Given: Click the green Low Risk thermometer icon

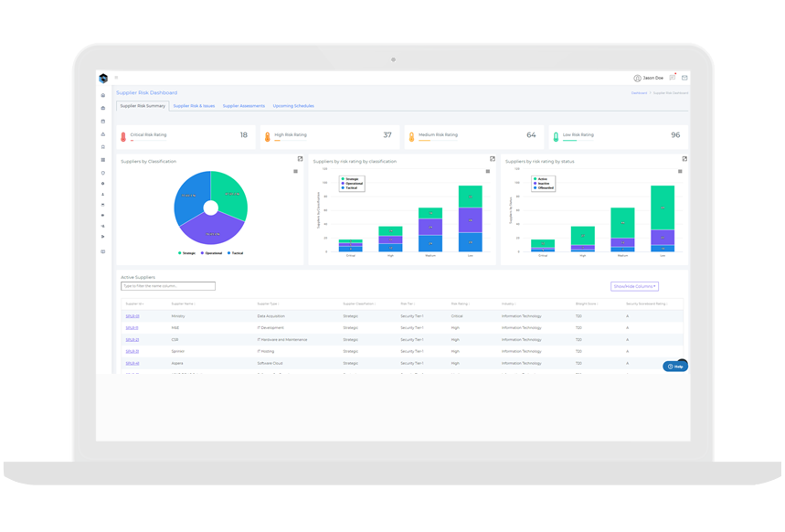Looking at the screenshot, I should pos(556,137).
